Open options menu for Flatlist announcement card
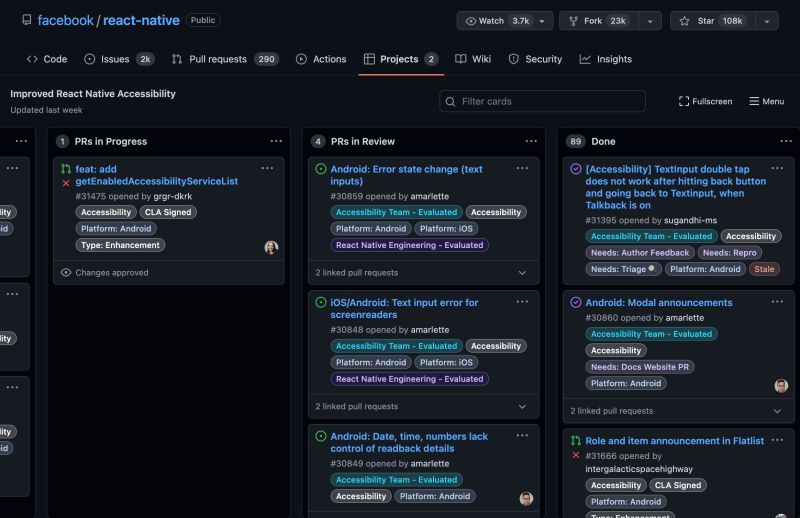The height and width of the screenshot is (518, 800). pyautogui.click(x=778, y=440)
